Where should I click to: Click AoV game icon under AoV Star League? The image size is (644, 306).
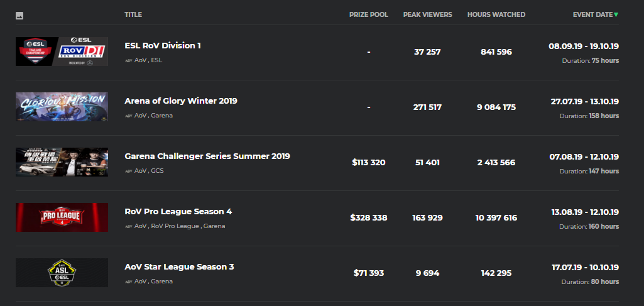click(x=129, y=281)
